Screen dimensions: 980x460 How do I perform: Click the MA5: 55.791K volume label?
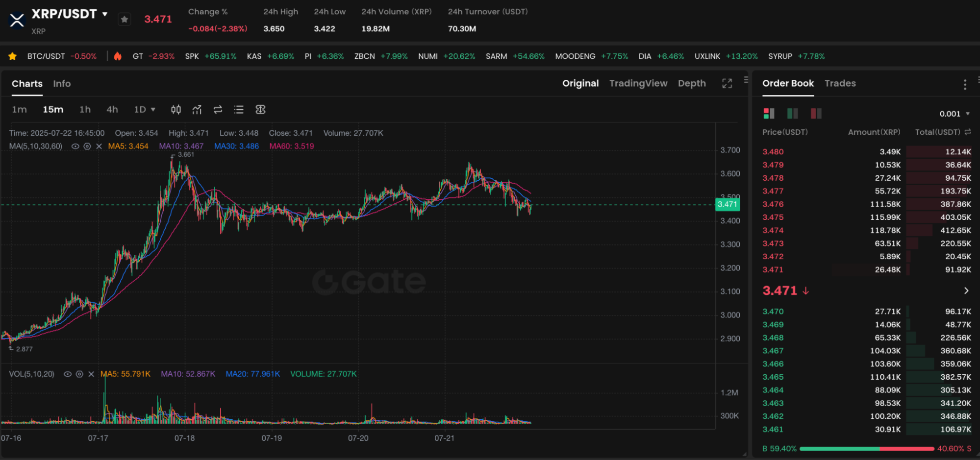[126, 374]
